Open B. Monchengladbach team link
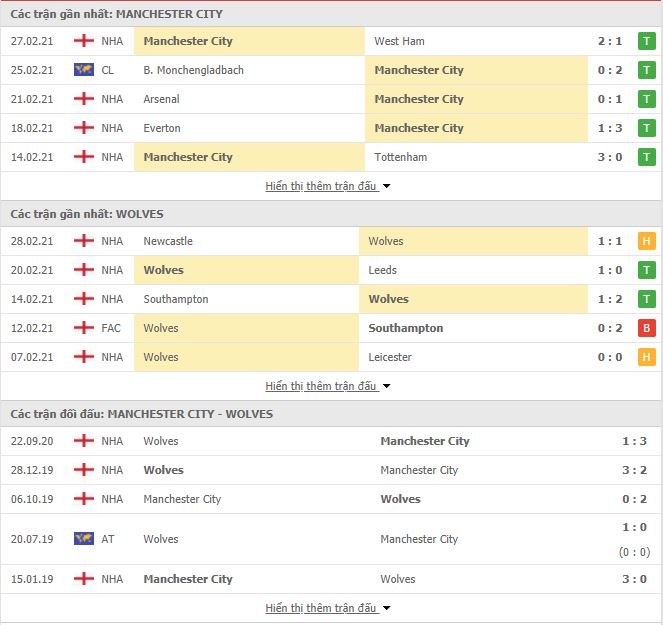Viewport: 663px width, 625px height. [x=193, y=70]
